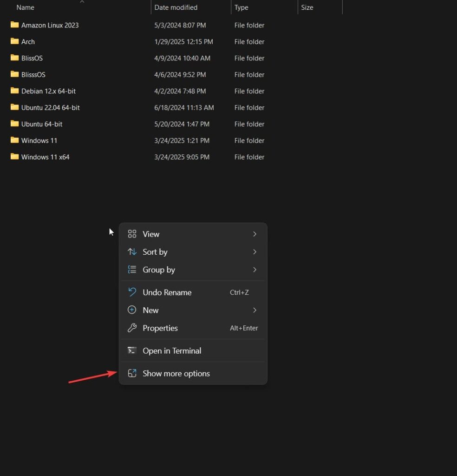Click the Group by list icon
457x476 pixels.
pos(132,270)
